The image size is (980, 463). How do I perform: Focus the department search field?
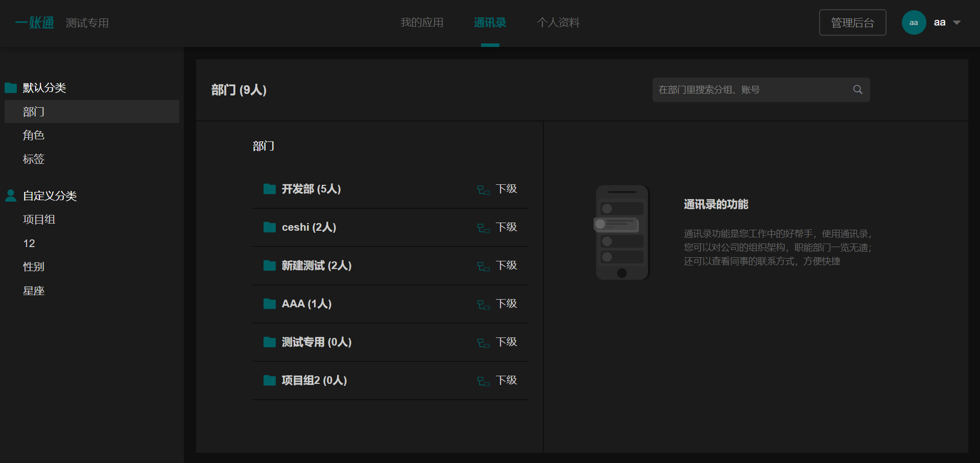tap(761, 90)
